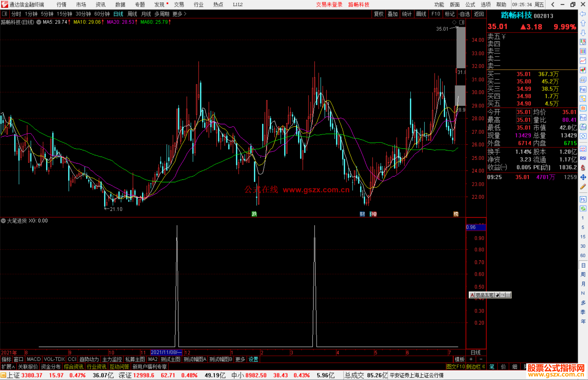This screenshot has height=380, width=588.
Task: Open the f(x) formula icon
Action: (x=583, y=127)
